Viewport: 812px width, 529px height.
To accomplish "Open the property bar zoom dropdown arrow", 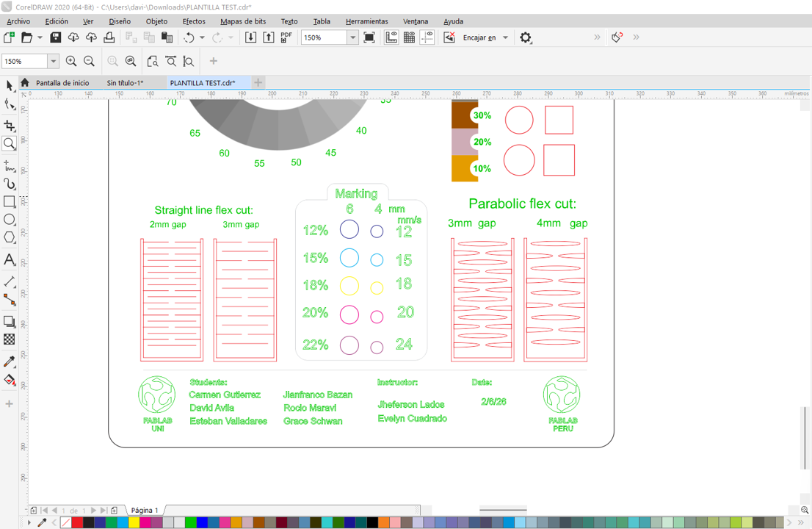I will tap(53, 61).
